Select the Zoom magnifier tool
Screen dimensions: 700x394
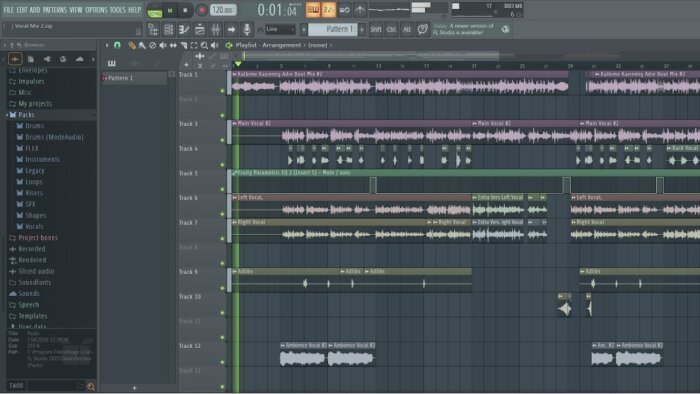[x=204, y=45]
